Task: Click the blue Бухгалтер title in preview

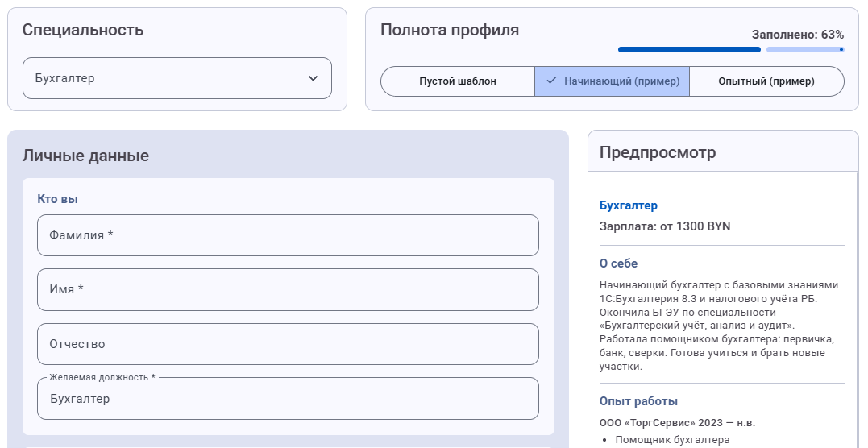Action: (629, 205)
